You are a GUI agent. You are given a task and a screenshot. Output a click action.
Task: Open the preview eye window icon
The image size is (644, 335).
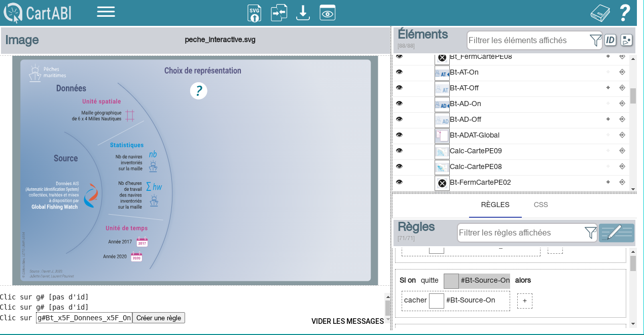click(328, 13)
